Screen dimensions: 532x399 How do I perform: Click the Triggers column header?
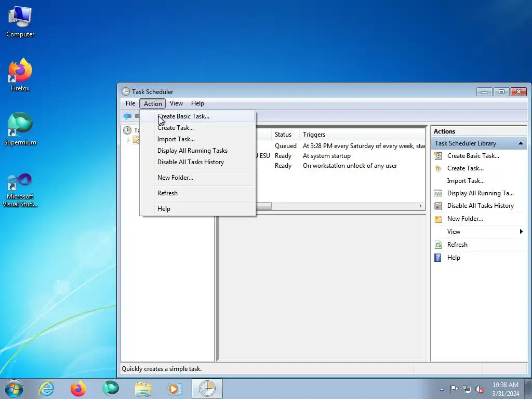362,135
